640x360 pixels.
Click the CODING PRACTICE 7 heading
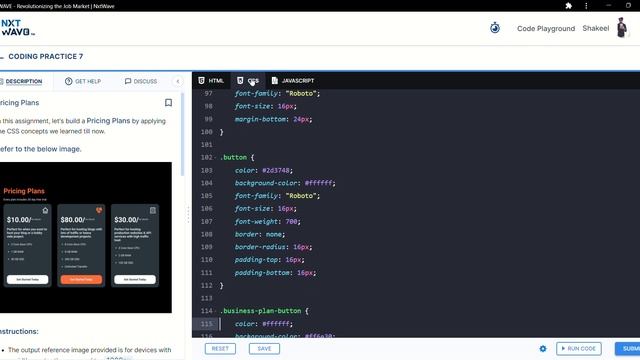point(46,56)
